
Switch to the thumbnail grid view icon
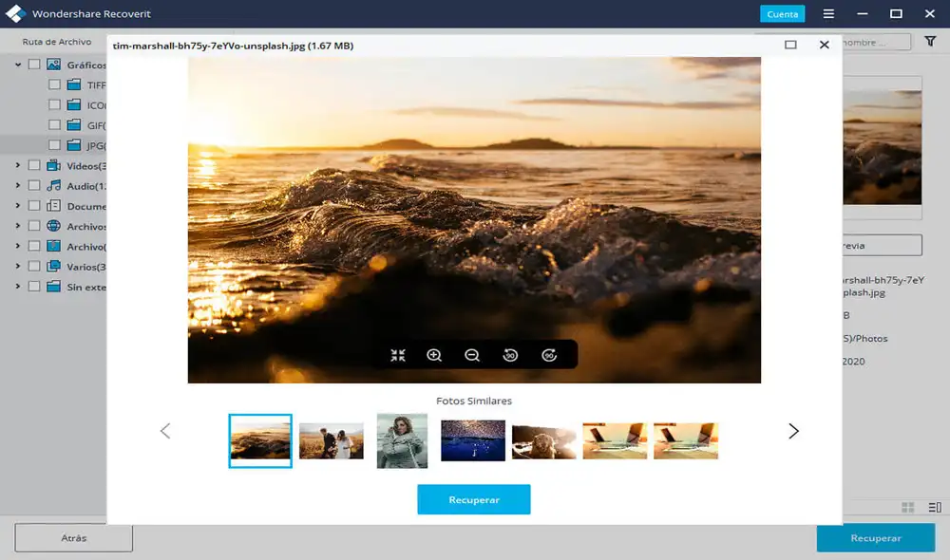907,508
